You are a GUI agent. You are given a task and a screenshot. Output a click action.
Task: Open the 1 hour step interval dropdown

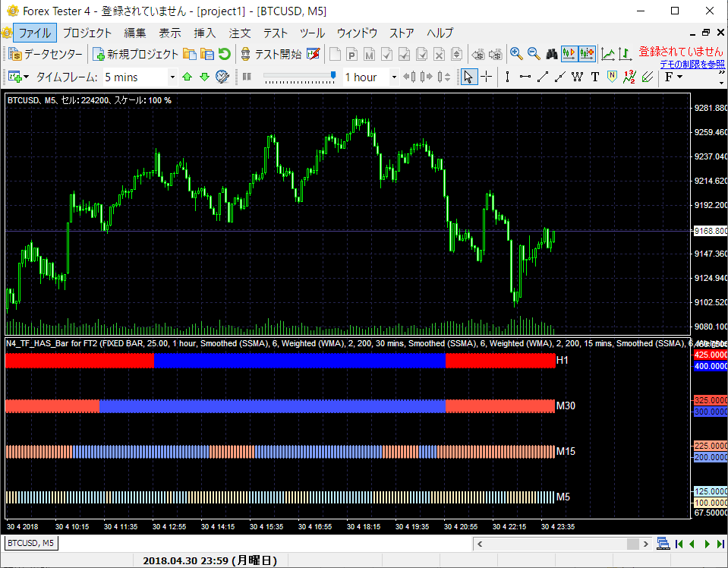(394, 77)
